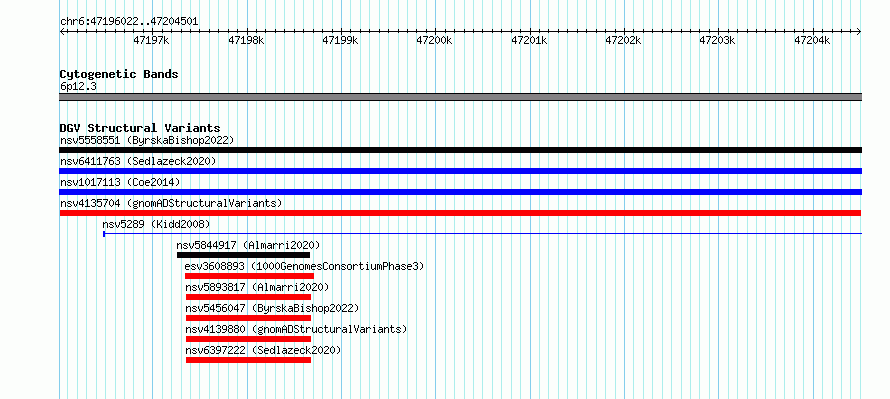Click the 47201k ruler tick label
This screenshot has height=399, width=890.
click(529, 41)
